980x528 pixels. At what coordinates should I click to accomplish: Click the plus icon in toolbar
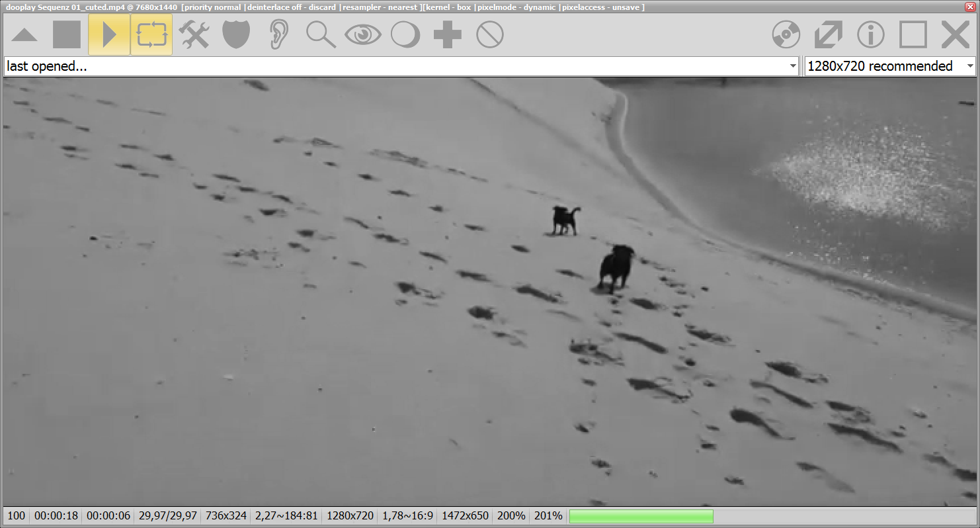coord(448,34)
